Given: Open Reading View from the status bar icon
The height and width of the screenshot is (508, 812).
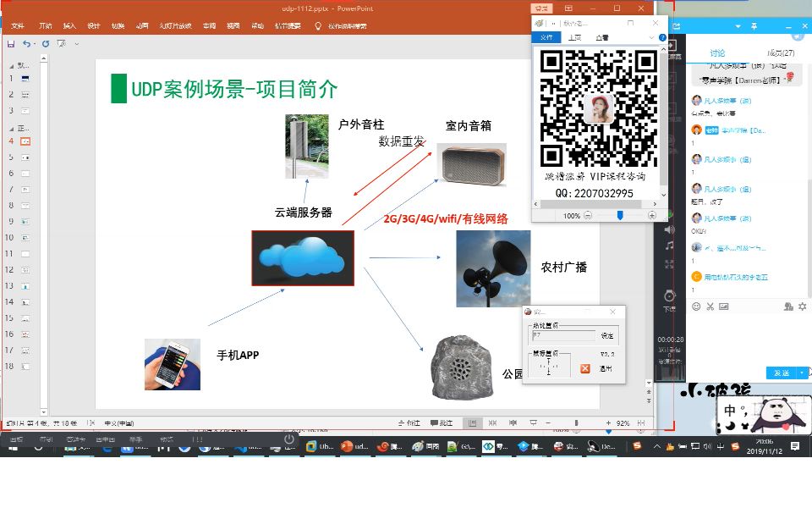Looking at the screenshot, I should tap(513, 421).
